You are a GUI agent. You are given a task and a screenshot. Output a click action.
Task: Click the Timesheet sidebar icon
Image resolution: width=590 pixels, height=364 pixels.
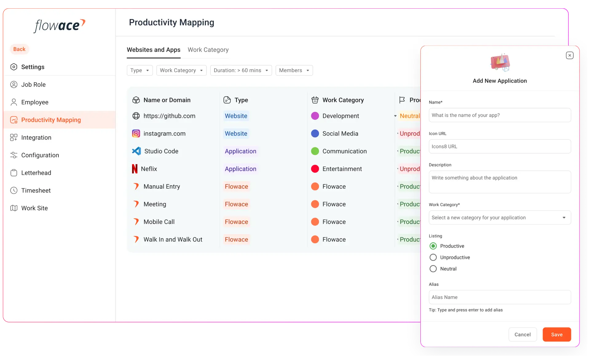(14, 190)
